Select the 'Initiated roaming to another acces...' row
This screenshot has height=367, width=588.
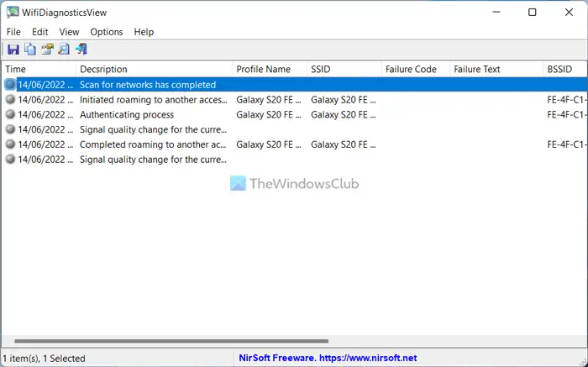[x=294, y=100]
